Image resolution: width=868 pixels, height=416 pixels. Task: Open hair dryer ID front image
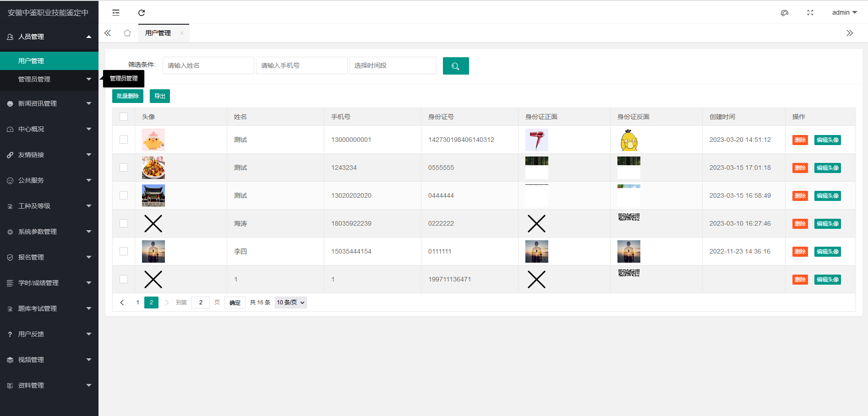pyautogui.click(x=537, y=140)
